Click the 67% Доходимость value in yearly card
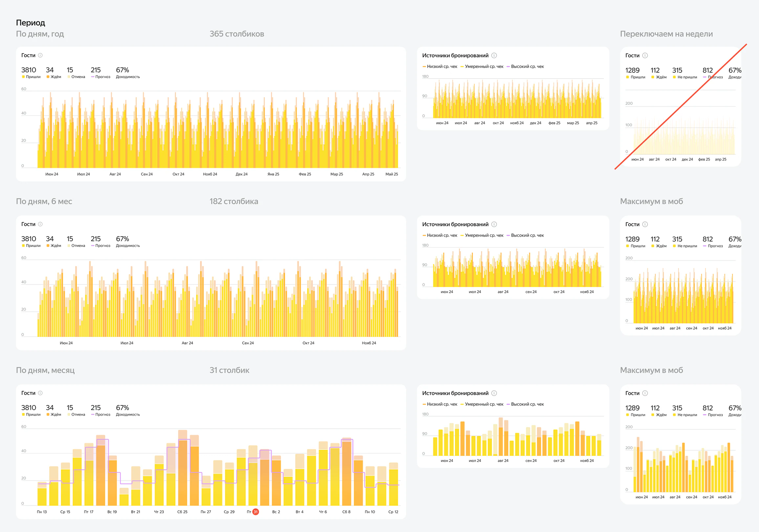759x532 pixels. pyautogui.click(x=122, y=70)
